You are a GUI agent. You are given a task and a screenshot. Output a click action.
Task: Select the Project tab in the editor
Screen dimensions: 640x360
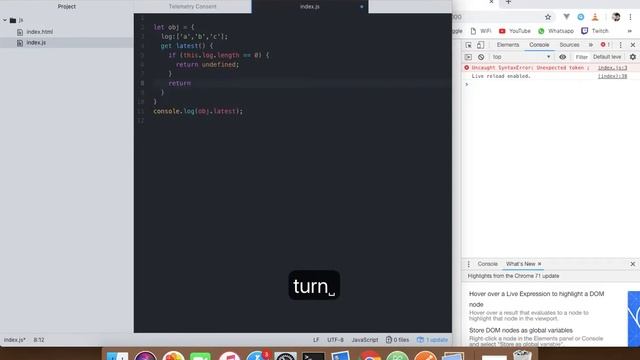67,7
